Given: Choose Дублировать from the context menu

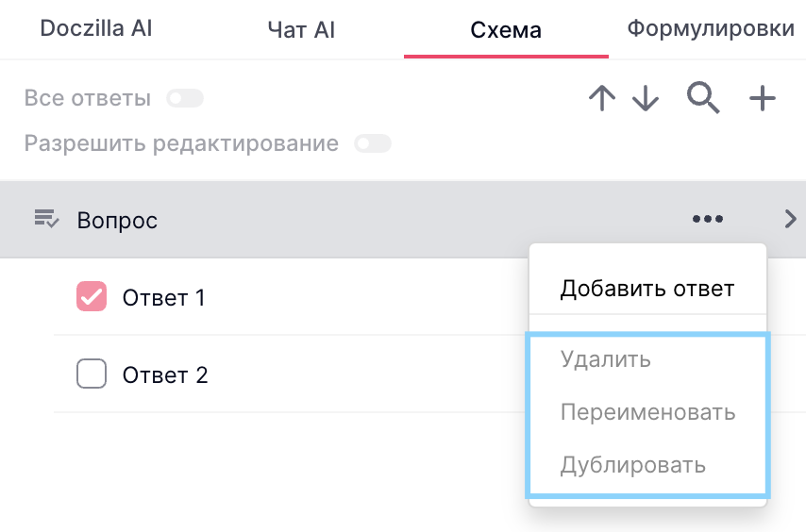Looking at the screenshot, I should click(x=632, y=465).
